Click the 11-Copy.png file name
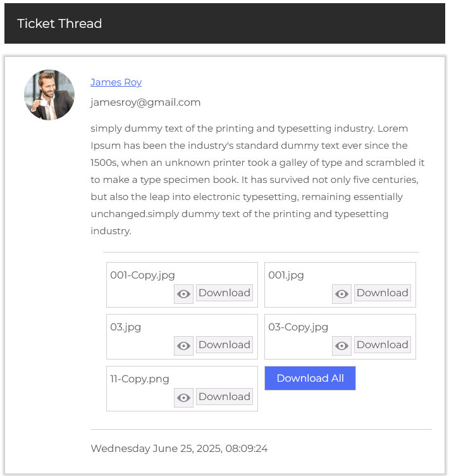 (140, 379)
